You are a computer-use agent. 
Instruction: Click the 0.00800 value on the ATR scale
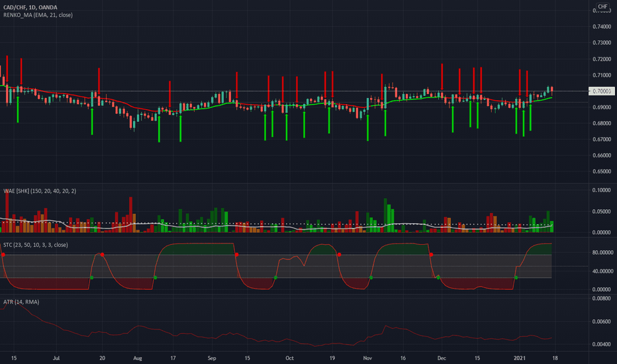tap(602, 298)
